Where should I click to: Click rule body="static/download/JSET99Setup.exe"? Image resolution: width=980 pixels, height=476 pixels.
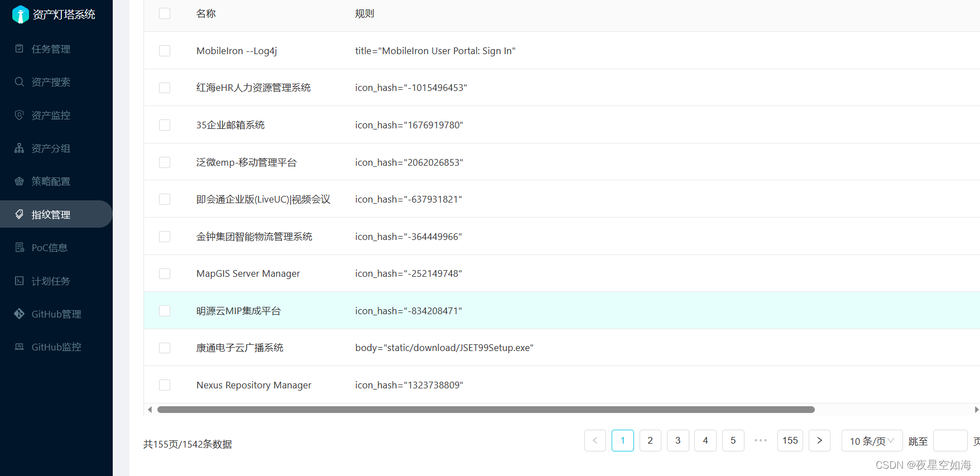click(444, 348)
